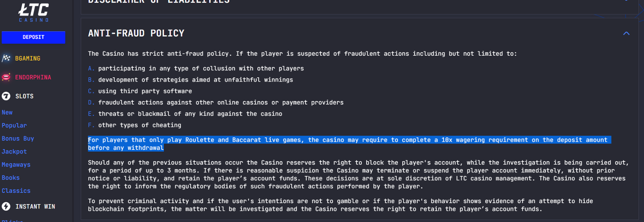The width and height of the screenshot is (644, 222).
Task: Open the Popular slots link
Action: pyautogui.click(x=14, y=125)
